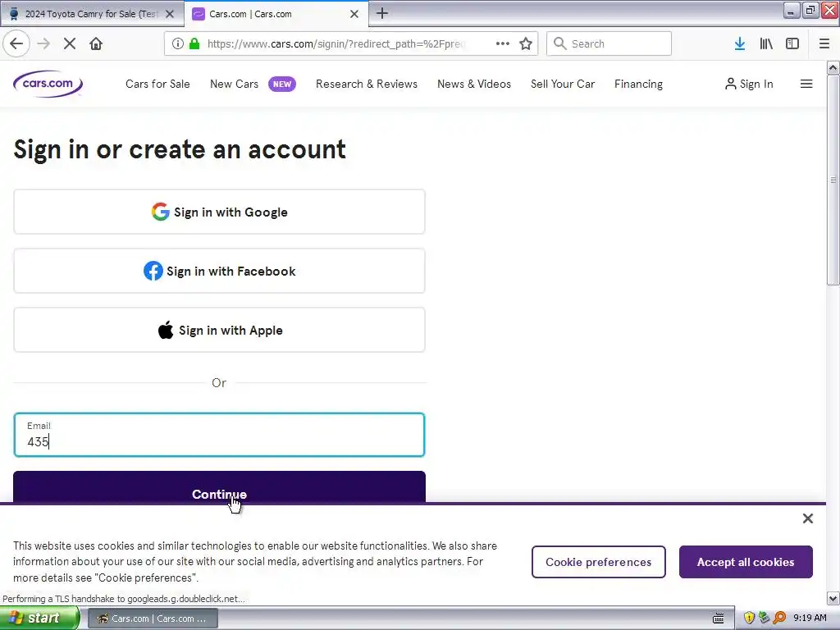
Task: Focus the Email input field
Action: (219, 435)
